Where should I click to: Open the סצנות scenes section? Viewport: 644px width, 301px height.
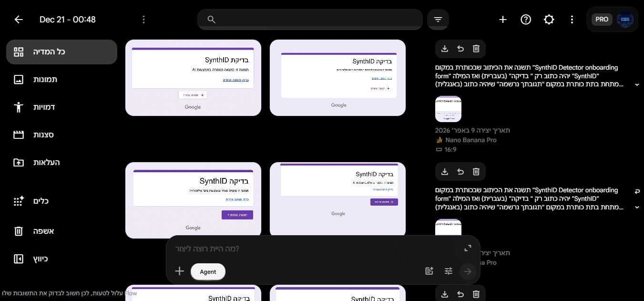tap(61, 135)
